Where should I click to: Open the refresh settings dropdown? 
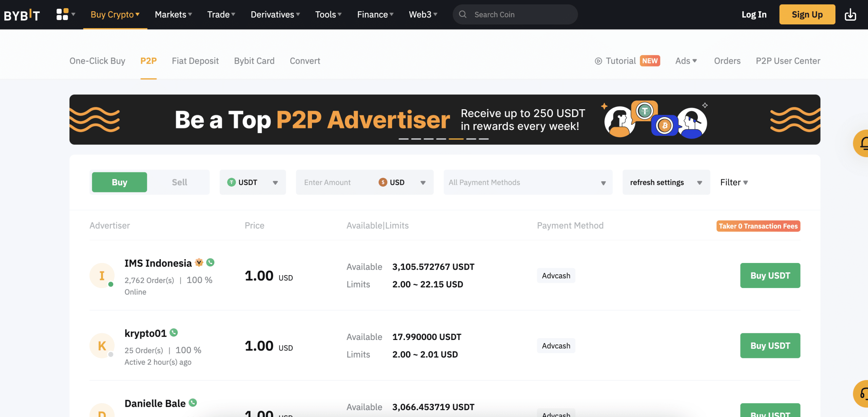pos(666,182)
